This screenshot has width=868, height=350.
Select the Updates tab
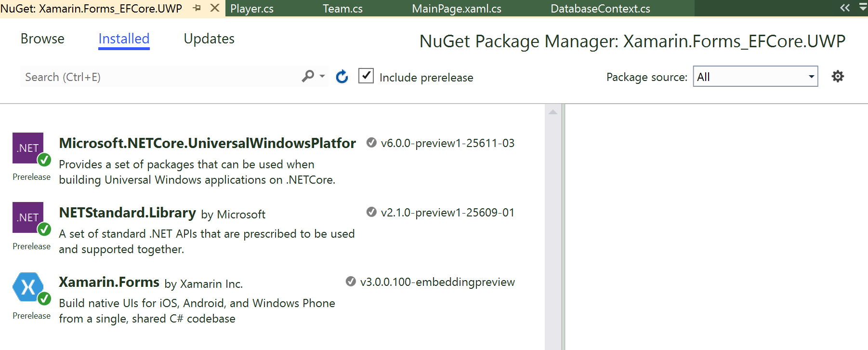(x=209, y=39)
